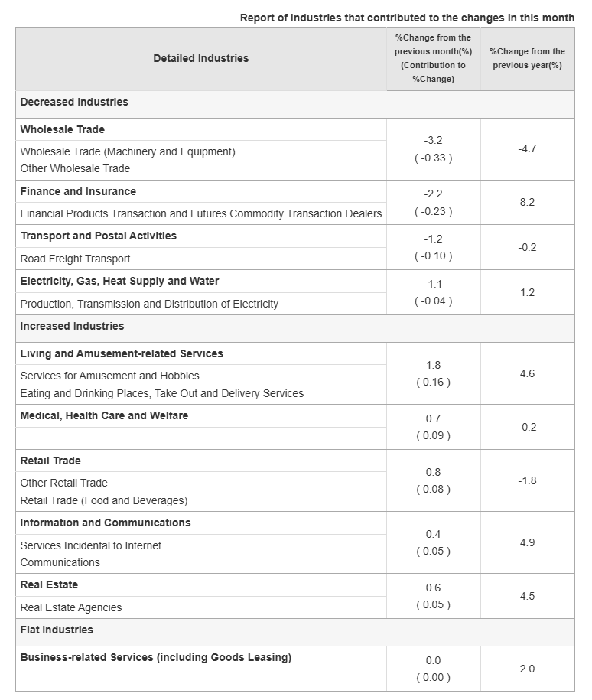The width and height of the screenshot is (592, 700).
Task: Click the Finance and Insurance heading
Action: (78, 192)
